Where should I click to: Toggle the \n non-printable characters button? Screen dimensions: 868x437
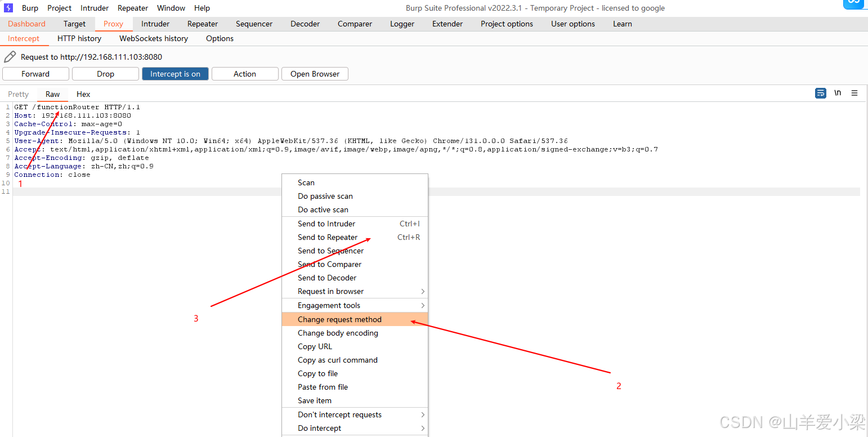838,93
